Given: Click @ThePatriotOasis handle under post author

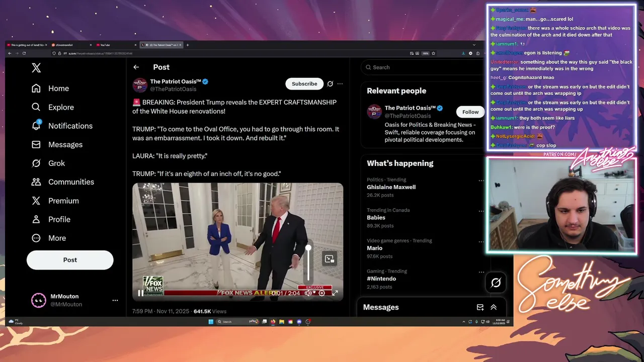Looking at the screenshot, I should (173, 89).
